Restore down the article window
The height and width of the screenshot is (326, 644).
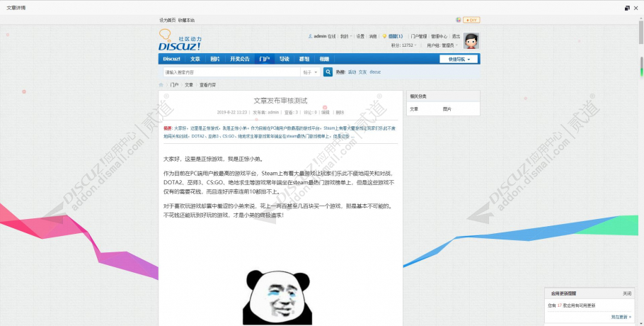(627, 8)
